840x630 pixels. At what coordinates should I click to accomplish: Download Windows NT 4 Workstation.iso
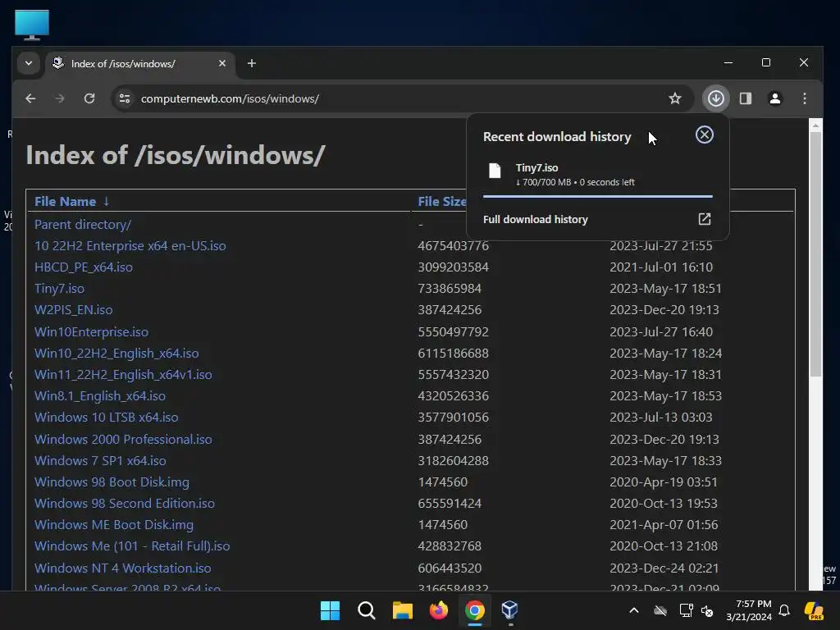tap(123, 568)
